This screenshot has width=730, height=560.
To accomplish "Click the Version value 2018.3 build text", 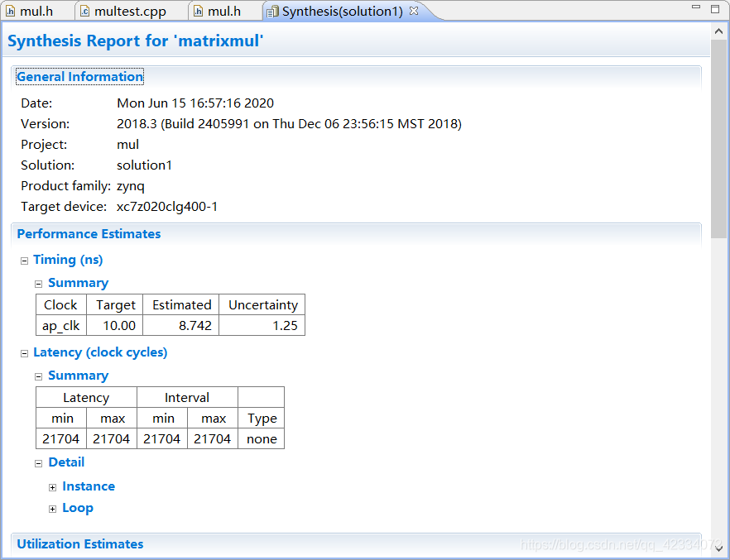I will pyautogui.click(x=289, y=124).
